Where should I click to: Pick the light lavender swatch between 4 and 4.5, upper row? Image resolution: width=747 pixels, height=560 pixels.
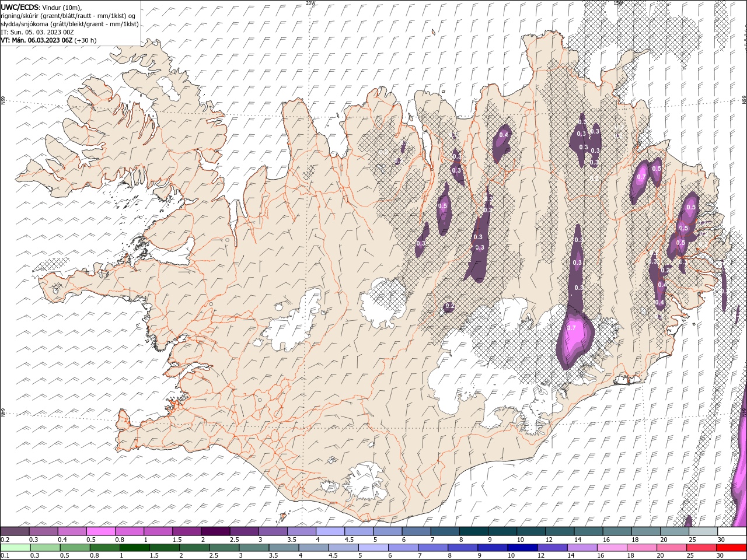[330, 531]
